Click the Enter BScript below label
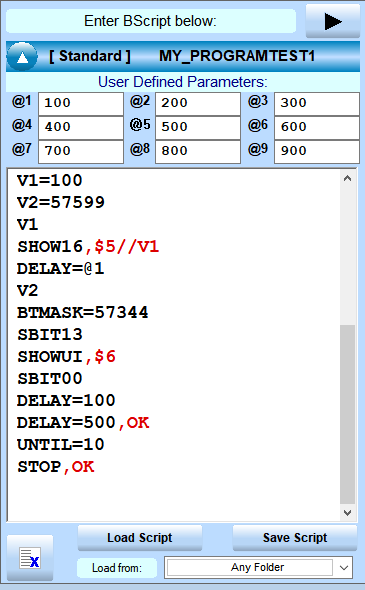 150,21
